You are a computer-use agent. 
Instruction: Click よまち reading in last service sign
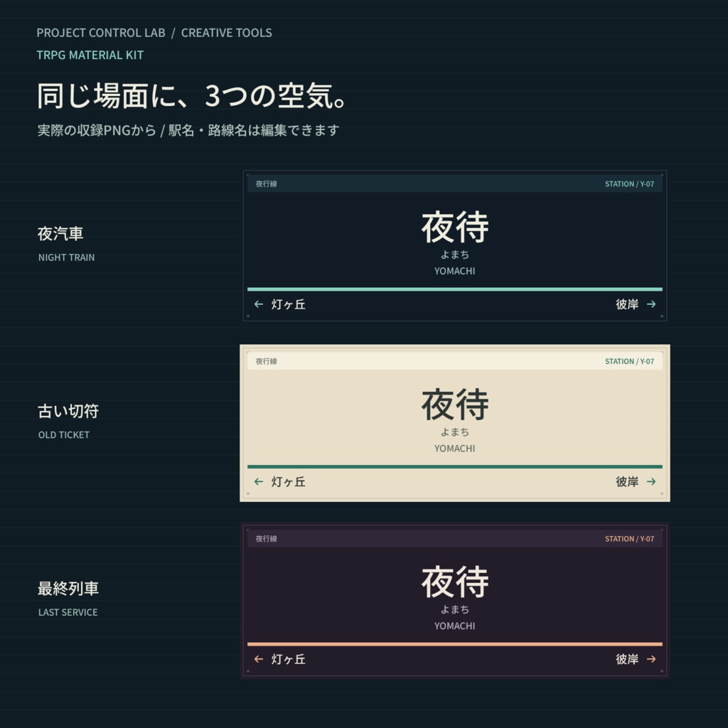(455, 609)
